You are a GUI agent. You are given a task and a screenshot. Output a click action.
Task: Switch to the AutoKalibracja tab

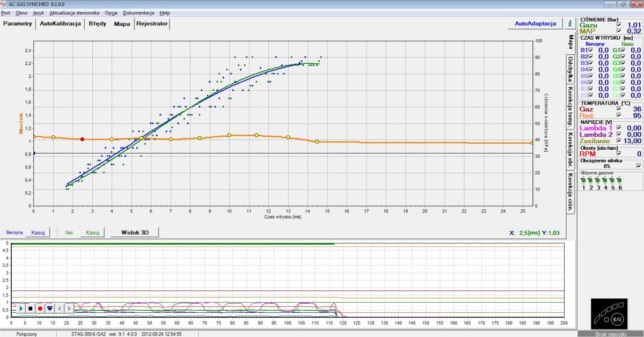60,24
